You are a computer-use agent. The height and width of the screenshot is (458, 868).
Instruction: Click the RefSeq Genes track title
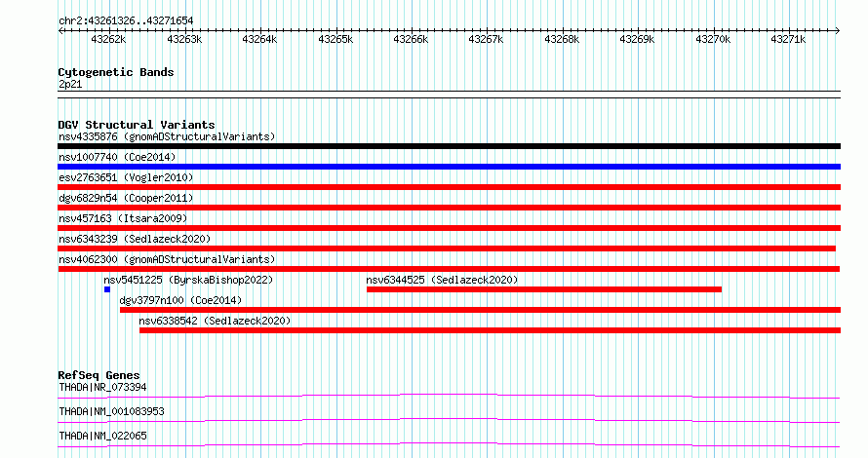[99, 375]
